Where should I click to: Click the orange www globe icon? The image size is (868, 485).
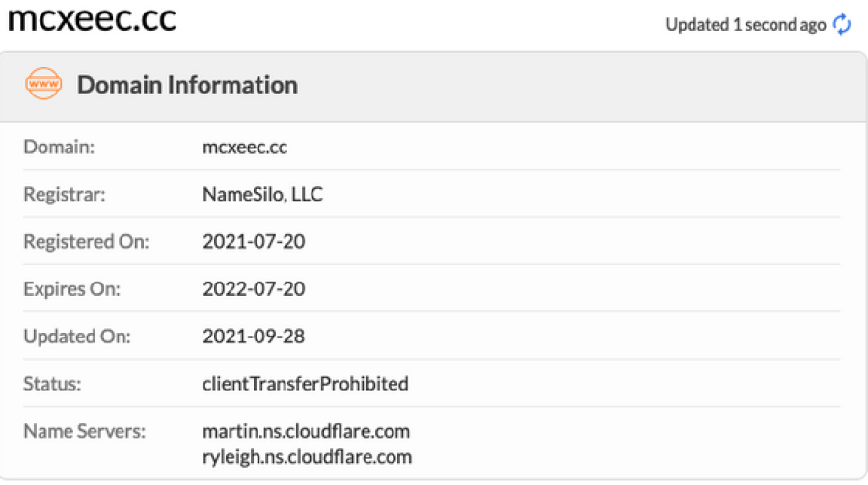tap(43, 85)
